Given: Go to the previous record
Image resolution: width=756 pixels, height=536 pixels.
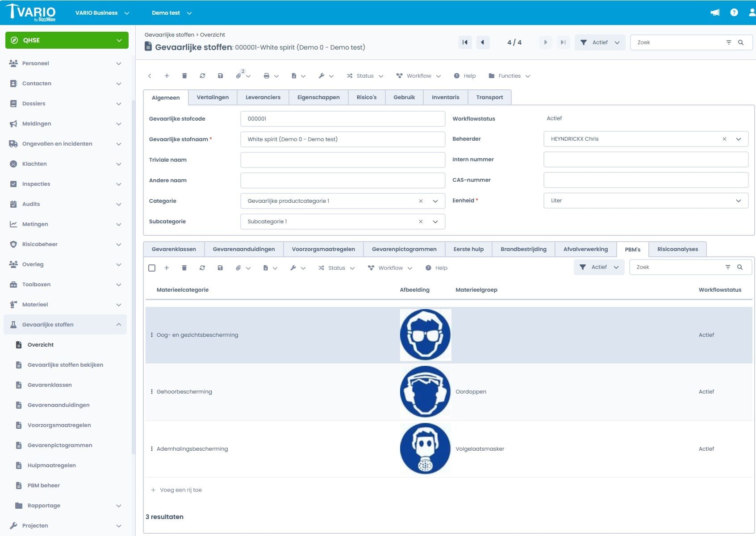Looking at the screenshot, I should tap(483, 42).
